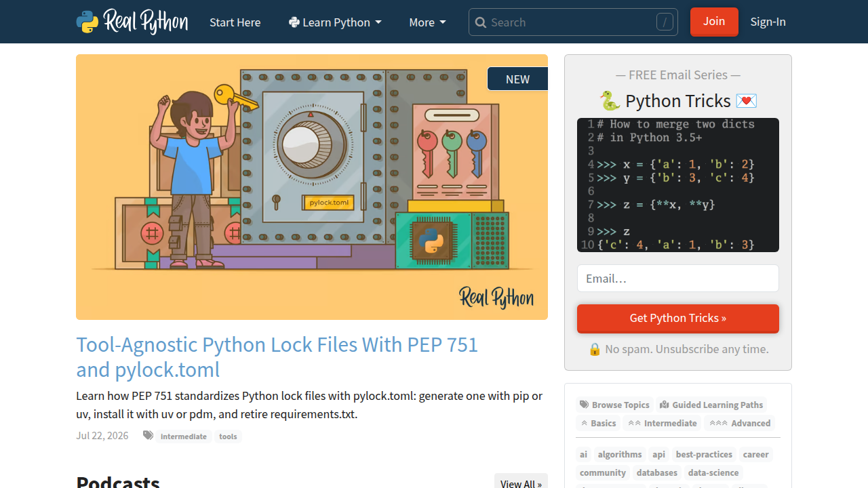Select the career topic tag
Viewport: 868px width, 488px height.
pyautogui.click(x=755, y=455)
